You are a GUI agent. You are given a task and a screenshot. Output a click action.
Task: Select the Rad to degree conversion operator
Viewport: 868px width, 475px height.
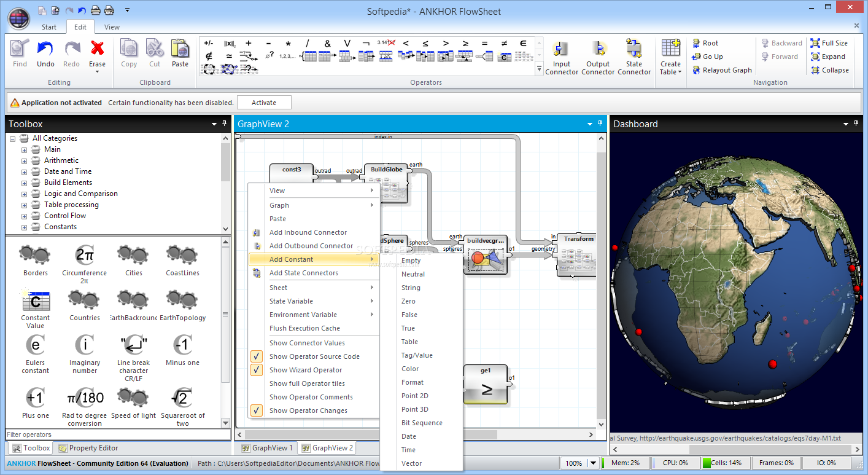pos(84,398)
